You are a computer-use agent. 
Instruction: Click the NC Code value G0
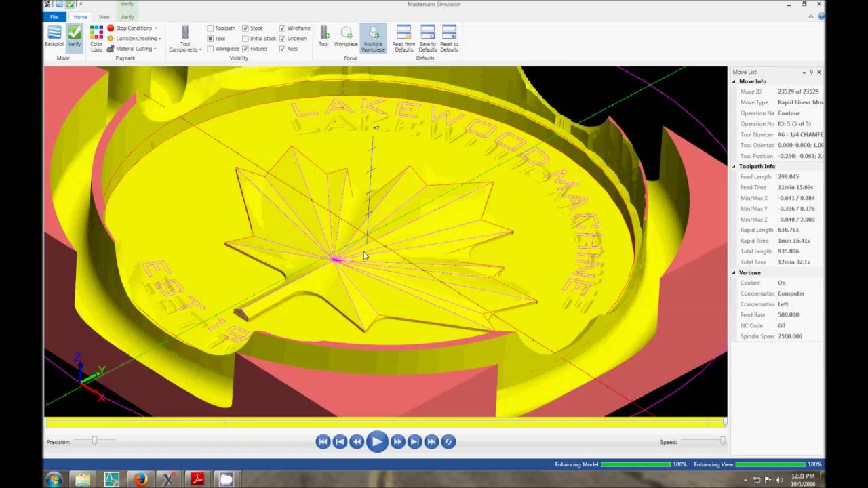coord(781,326)
